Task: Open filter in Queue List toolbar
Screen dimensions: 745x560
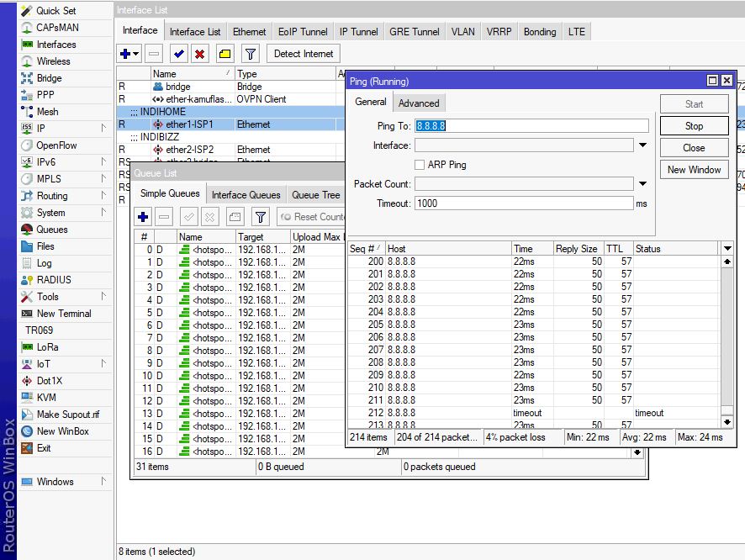Action: point(261,217)
